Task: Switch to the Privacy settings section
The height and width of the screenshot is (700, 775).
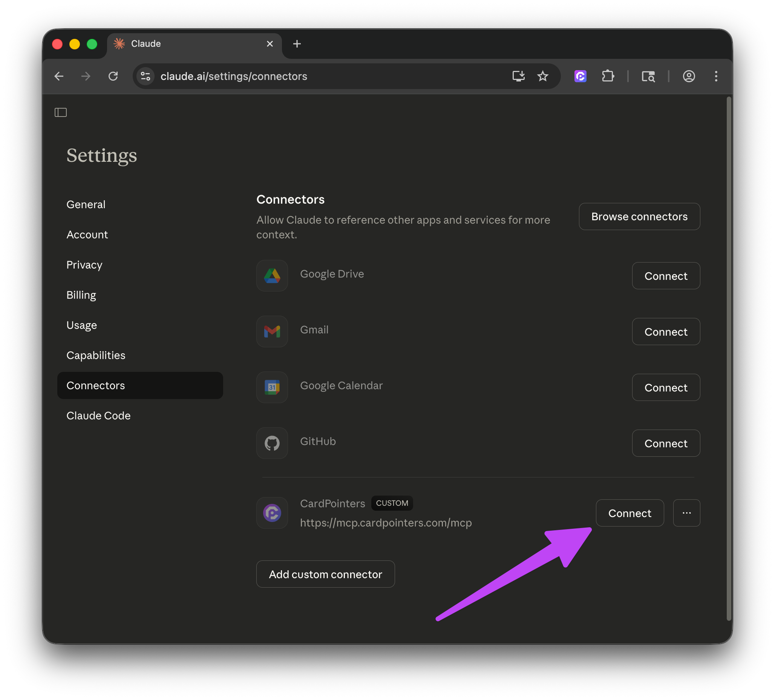Action: pos(84,265)
